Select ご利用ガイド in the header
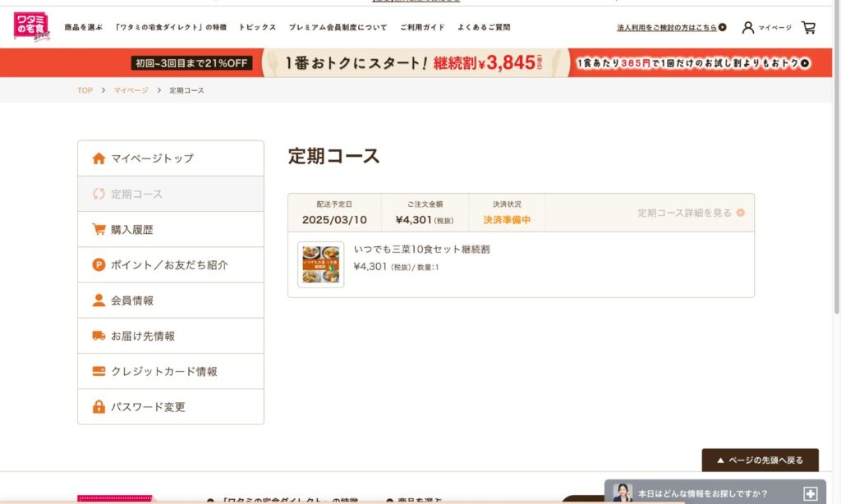 coord(422,27)
